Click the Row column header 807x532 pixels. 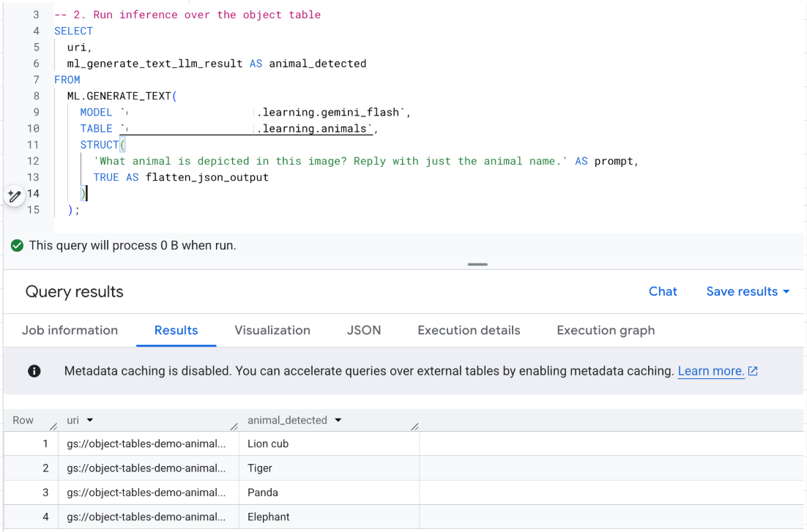(23, 420)
